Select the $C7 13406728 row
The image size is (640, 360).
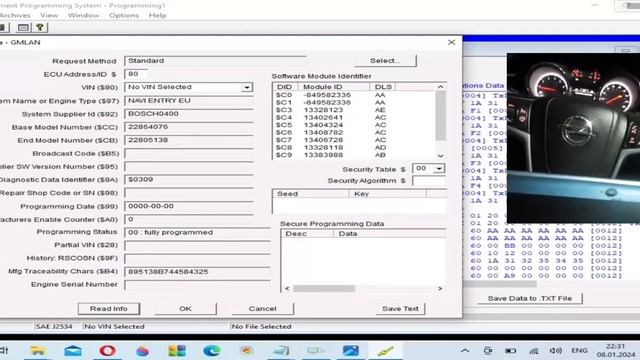pyautogui.click(x=353, y=140)
